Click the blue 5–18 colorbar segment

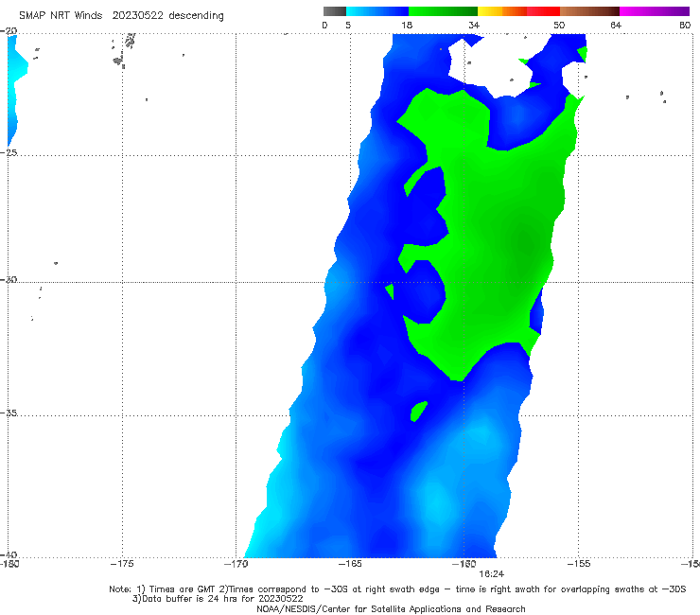(377, 11)
